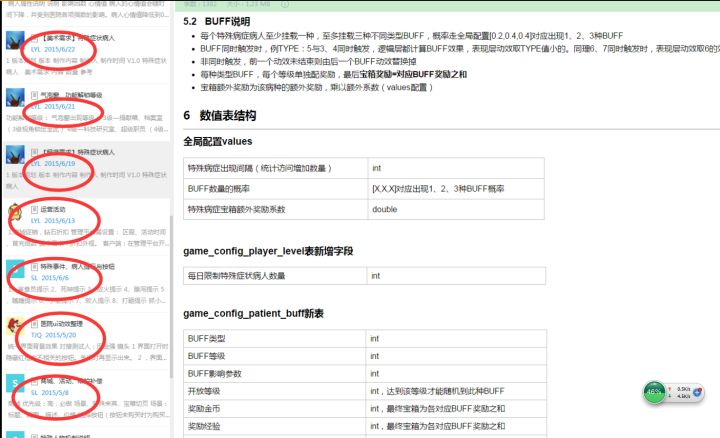This screenshot has height=438, width=720.
Task: Open the note dated 2015/6/22
Action: click(x=86, y=54)
